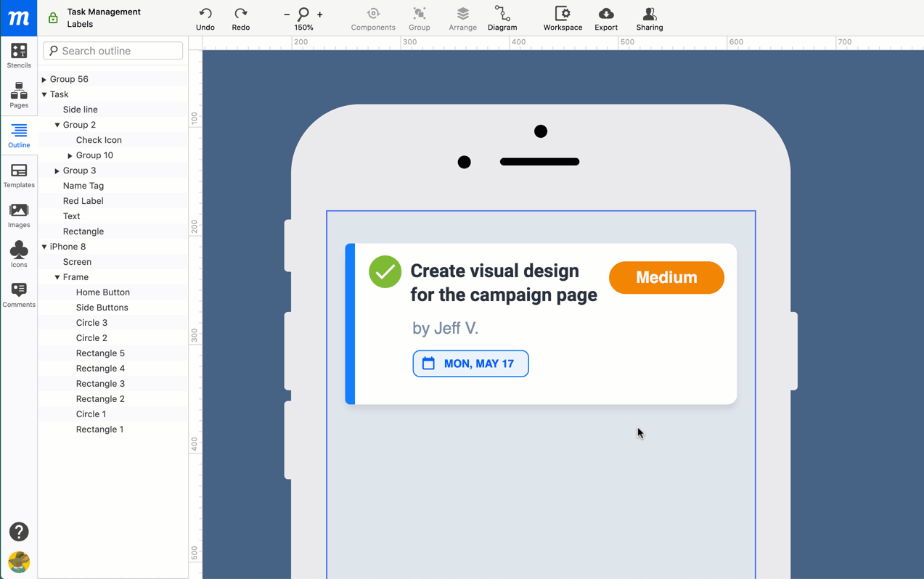Viewport: 924px width, 579px height.
Task: Select the Red Label outline item
Action: pyautogui.click(x=83, y=201)
